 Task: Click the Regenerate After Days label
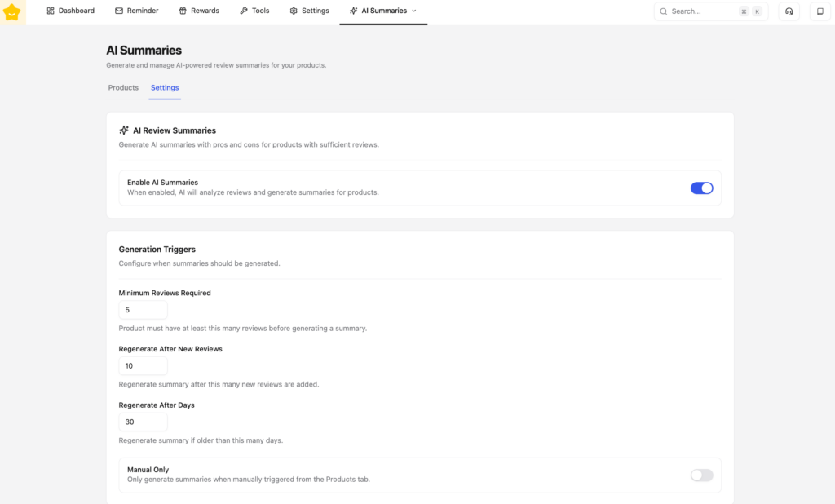[x=157, y=405]
